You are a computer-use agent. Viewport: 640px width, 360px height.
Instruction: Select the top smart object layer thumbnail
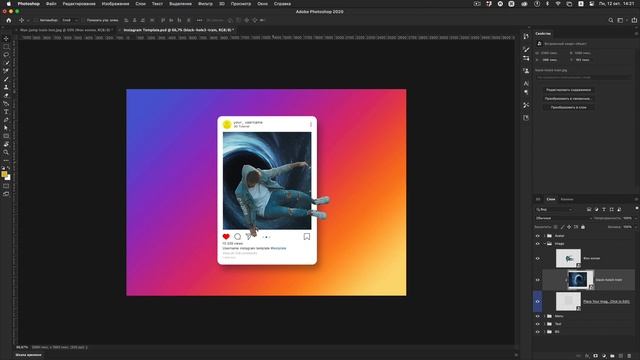[x=568, y=258]
